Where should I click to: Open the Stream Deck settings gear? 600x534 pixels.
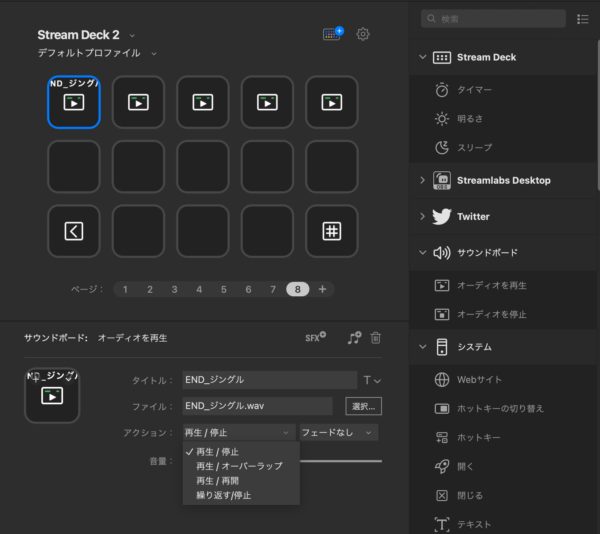[363, 34]
